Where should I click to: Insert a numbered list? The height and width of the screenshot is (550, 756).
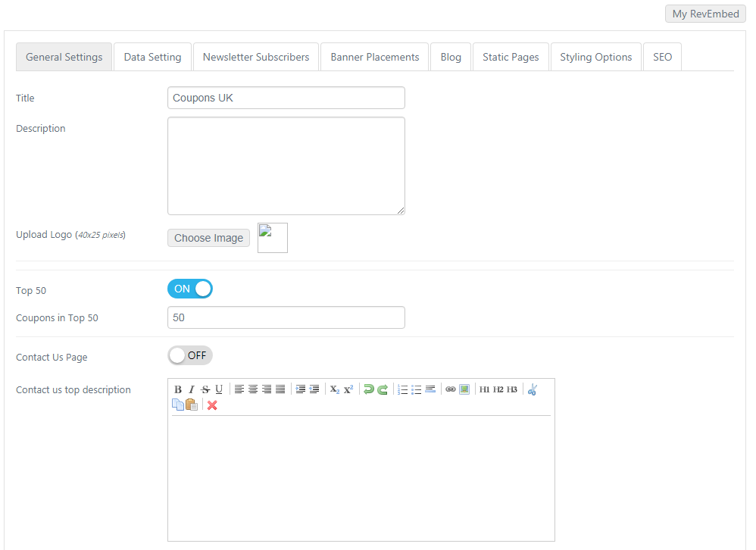pos(402,389)
